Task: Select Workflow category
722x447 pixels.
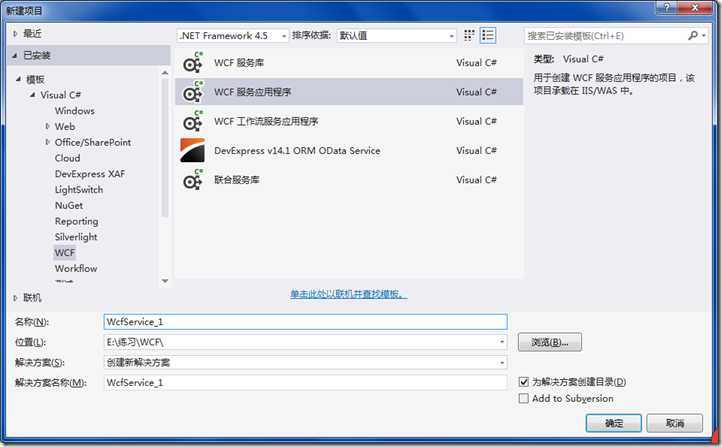Action: [76, 268]
